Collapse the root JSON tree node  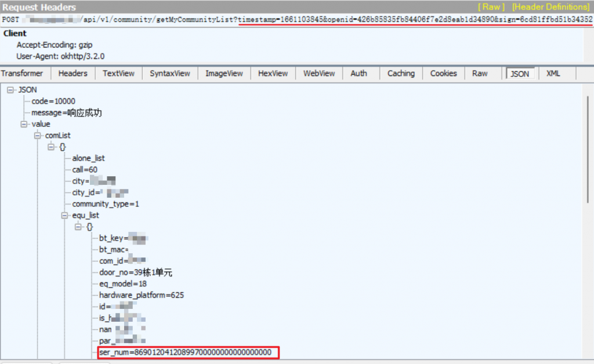10,90
